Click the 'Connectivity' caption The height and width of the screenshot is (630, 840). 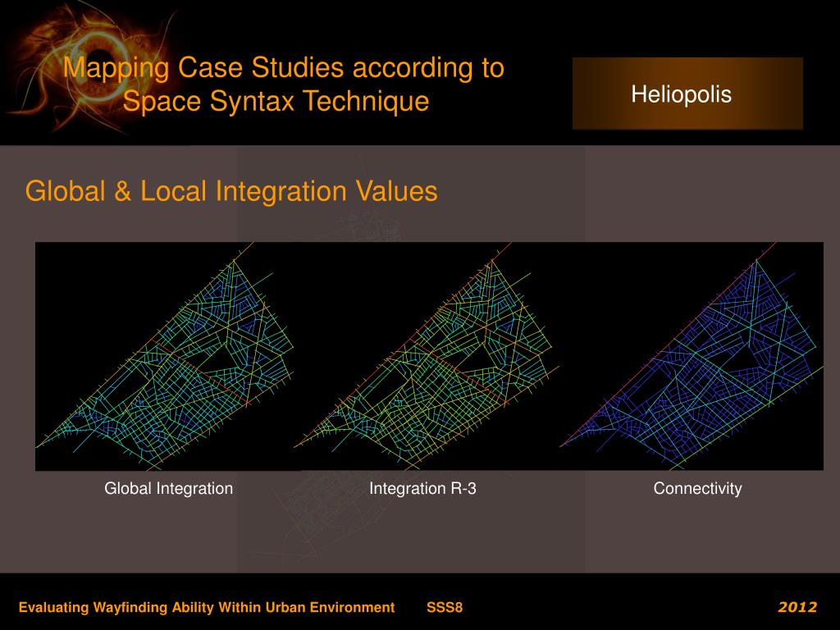tap(697, 489)
